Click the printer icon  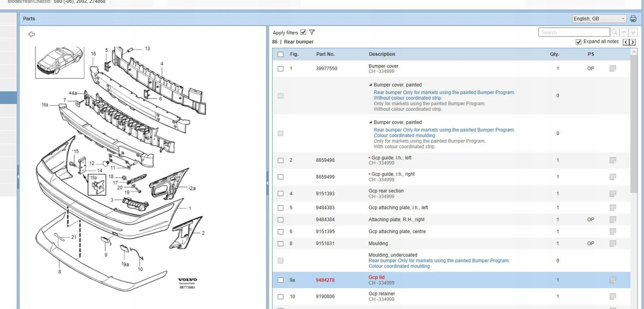click(x=633, y=19)
